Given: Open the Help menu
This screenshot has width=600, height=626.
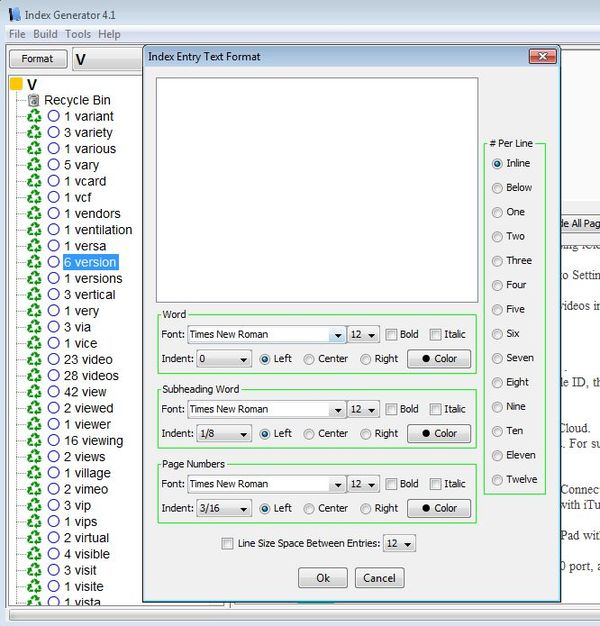Looking at the screenshot, I should 109,34.
